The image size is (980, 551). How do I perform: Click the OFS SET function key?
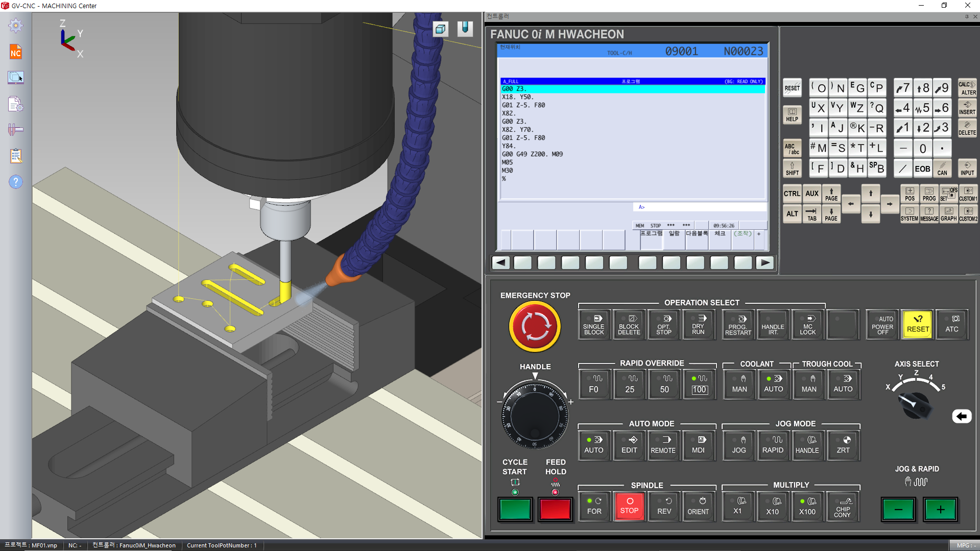pyautogui.click(x=949, y=194)
